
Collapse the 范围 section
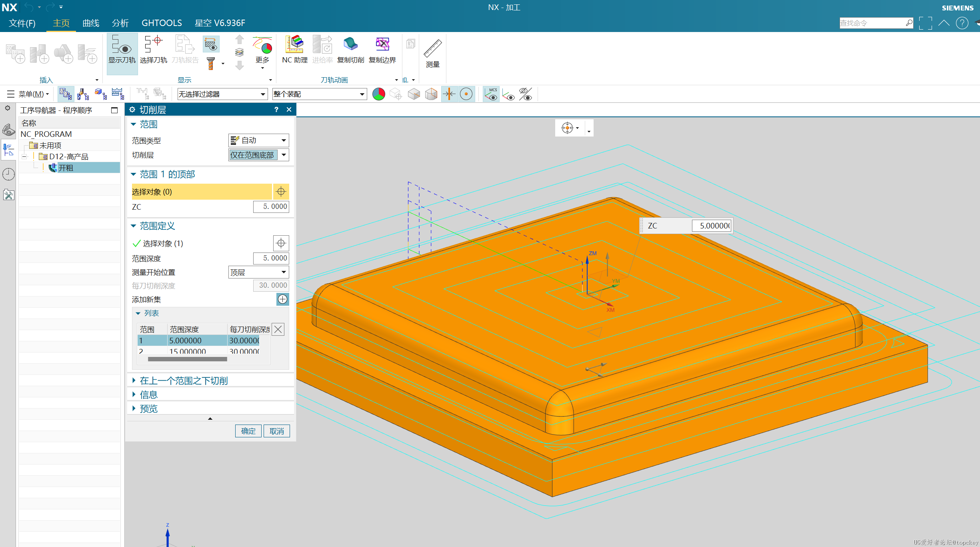tap(134, 124)
